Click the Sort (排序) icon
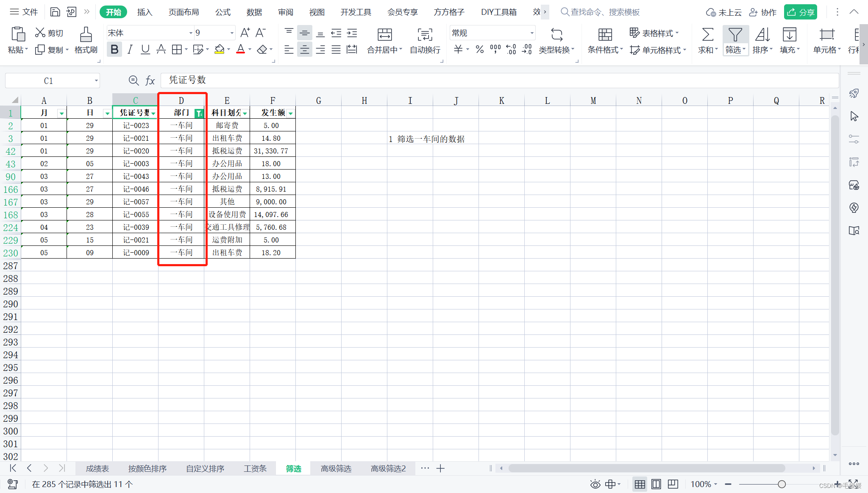Viewport: 868px width, 493px height. tap(762, 34)
